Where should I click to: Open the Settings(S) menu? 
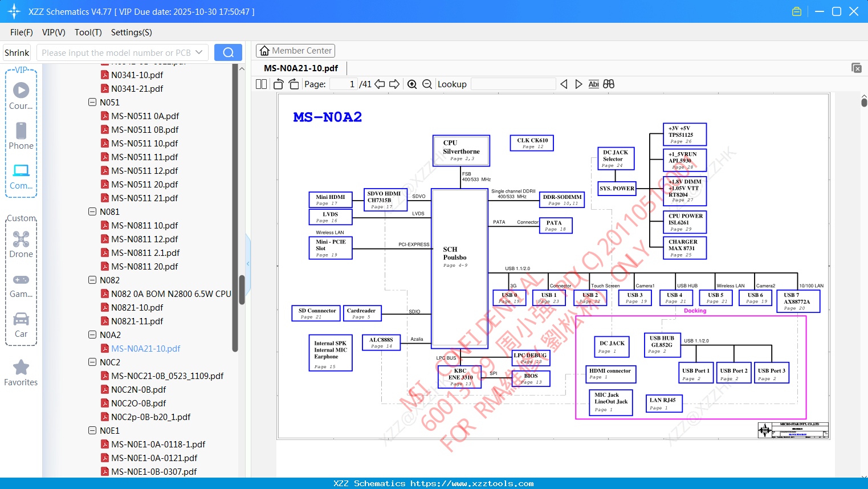131,32
